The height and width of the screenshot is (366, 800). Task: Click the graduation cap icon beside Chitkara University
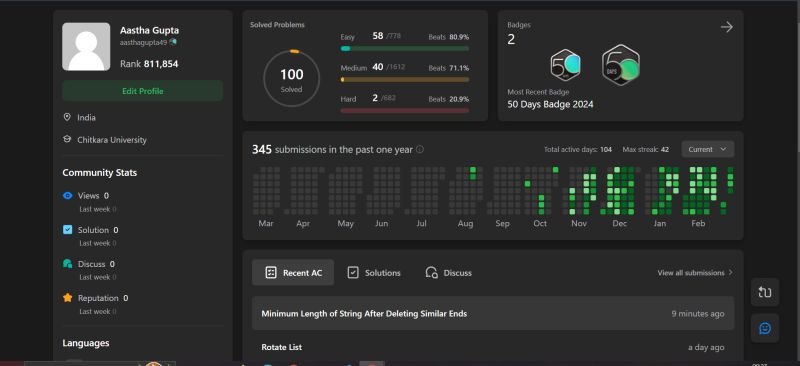tap(67, 139)
